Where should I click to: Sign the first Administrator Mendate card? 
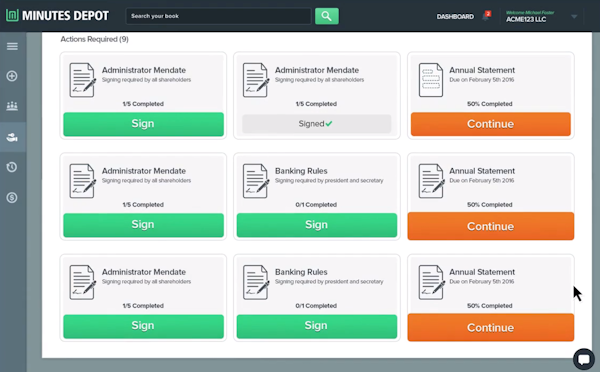coord(143,124)
